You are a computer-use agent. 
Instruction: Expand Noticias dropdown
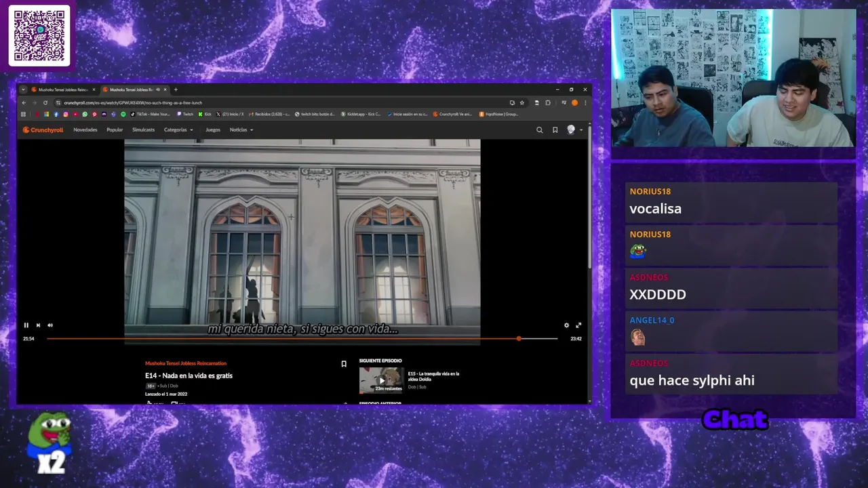[x=241, y=129]
